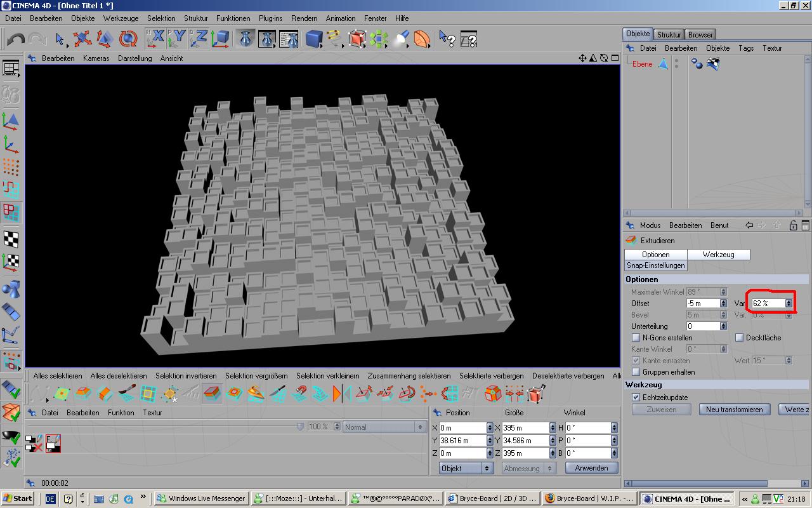
Task: Select the Knife tool in the modeling toolbar
Action: (277, 394)
